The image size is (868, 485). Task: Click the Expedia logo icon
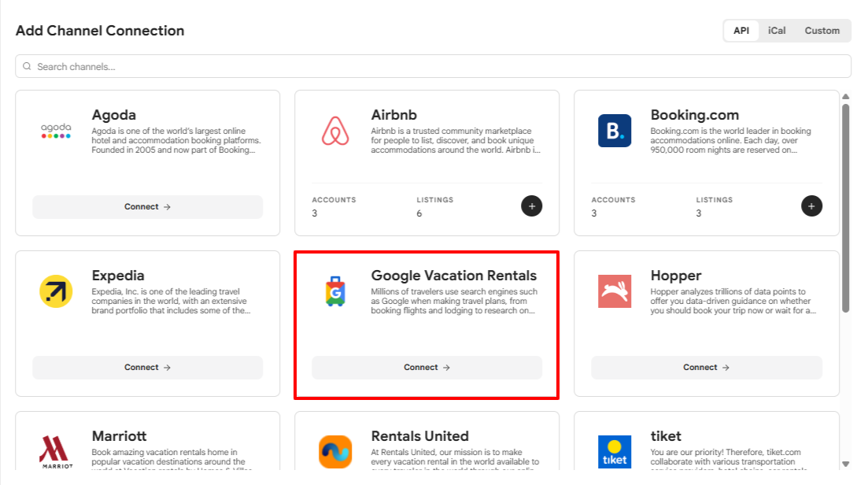pos(56,291)
